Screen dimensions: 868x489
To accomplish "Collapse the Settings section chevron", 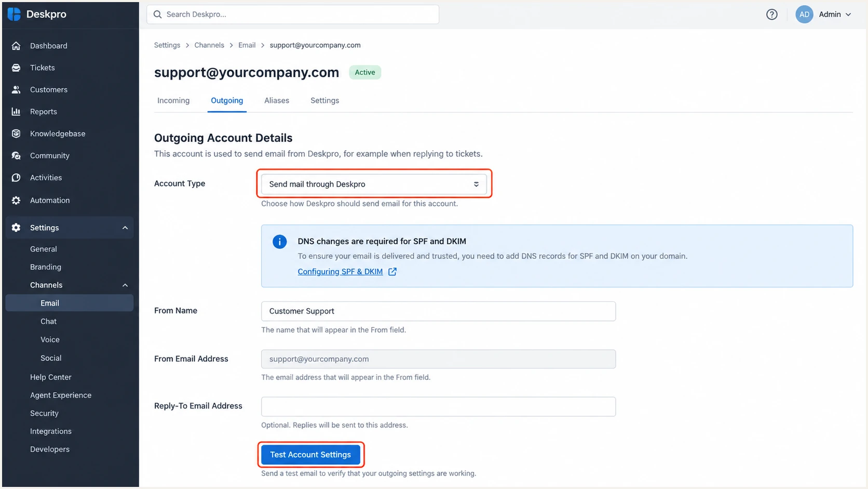I will pyautogui.click(x=125, y=228).
